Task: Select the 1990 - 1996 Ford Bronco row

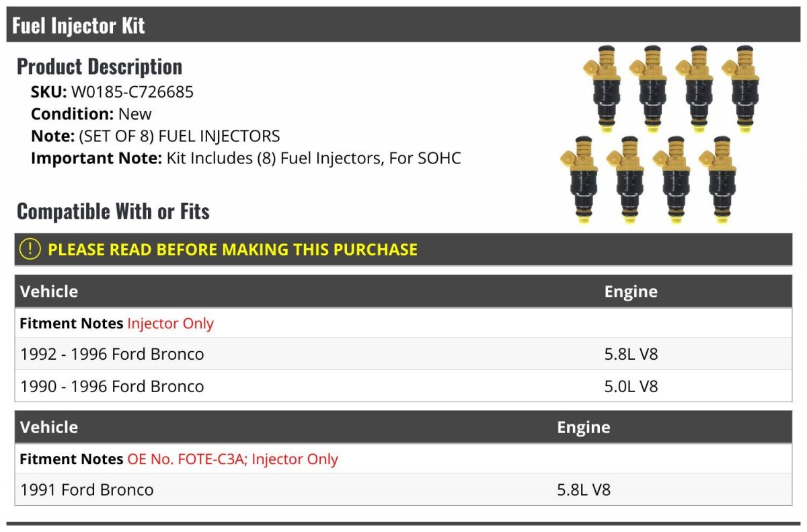Action: [403, 386]
